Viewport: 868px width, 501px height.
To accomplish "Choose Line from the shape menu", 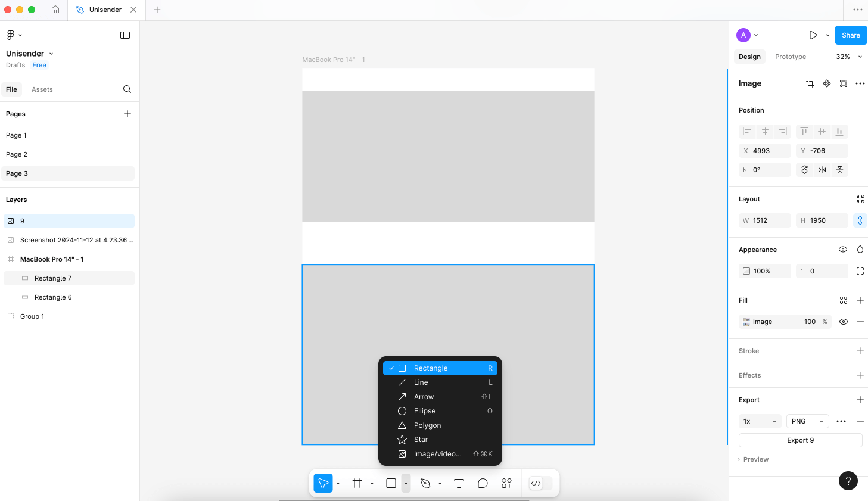I will tap(440, 382).
